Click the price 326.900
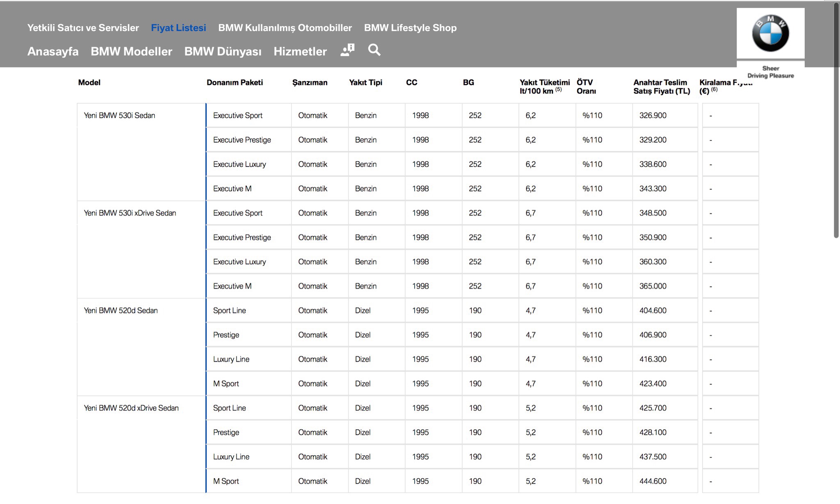Viewport: 840px width, 504px height. click(653, 116)
